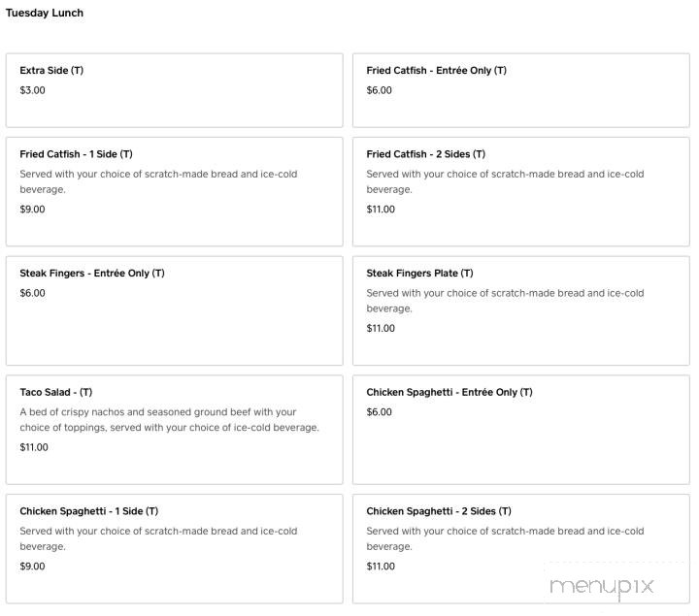Click the Taco Salad description text
Image resolution: width=699 pixels, height=616 pixels.
click(x=169, y=420)
